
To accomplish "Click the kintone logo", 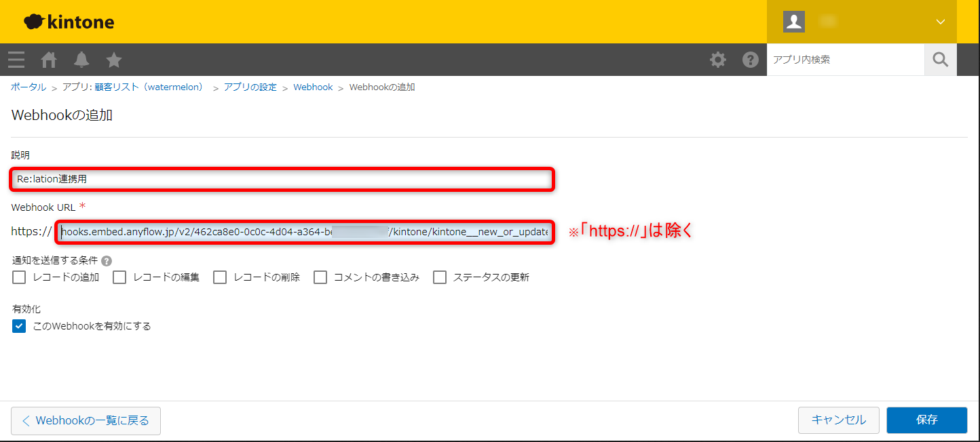I will [69, 22].
